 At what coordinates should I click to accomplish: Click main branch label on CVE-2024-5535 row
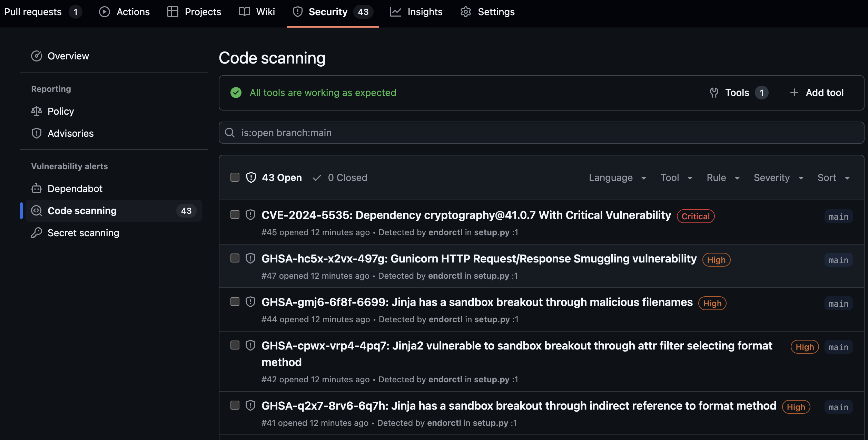(x=838, y=216)
